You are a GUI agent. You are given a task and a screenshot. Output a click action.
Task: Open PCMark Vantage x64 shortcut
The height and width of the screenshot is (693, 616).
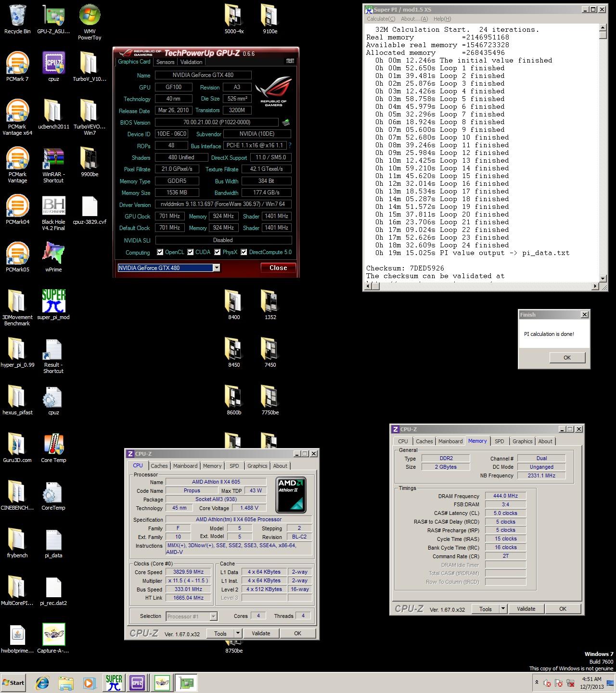coord(17,117)
